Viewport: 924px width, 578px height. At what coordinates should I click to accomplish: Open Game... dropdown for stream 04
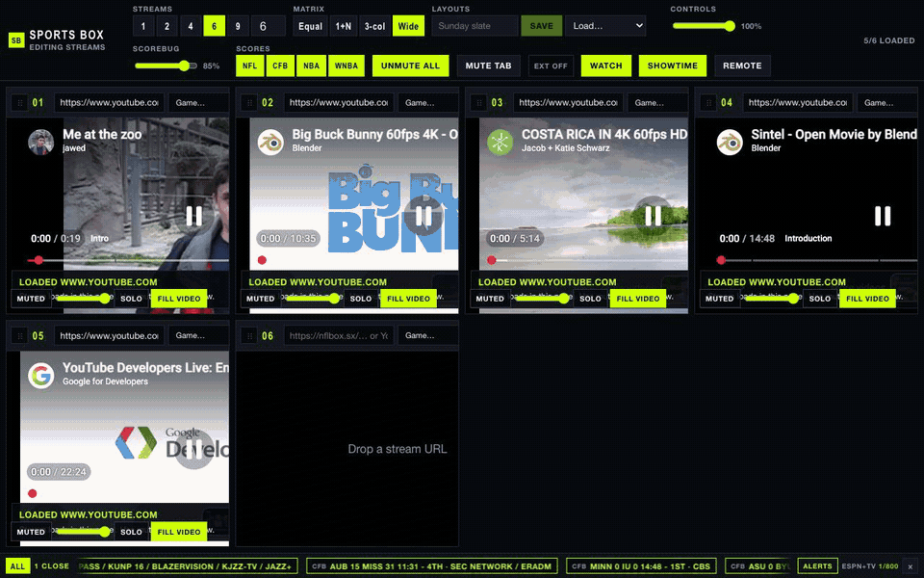pos(886,103)
